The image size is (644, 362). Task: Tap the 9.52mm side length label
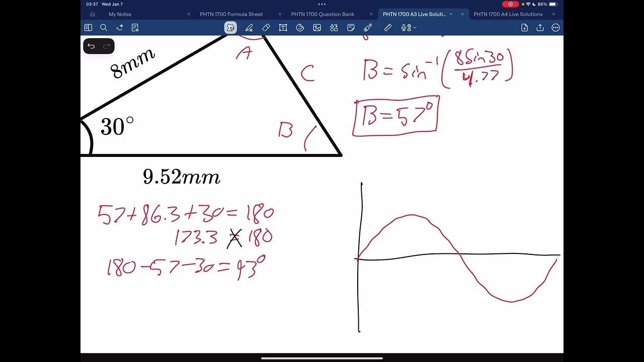pyautogui.click(x=182, y=177)
